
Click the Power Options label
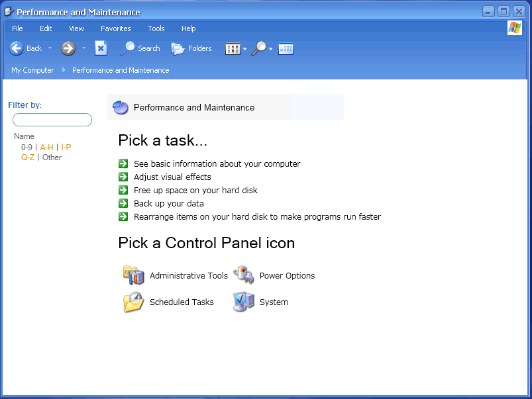click(x=287, y=276)
